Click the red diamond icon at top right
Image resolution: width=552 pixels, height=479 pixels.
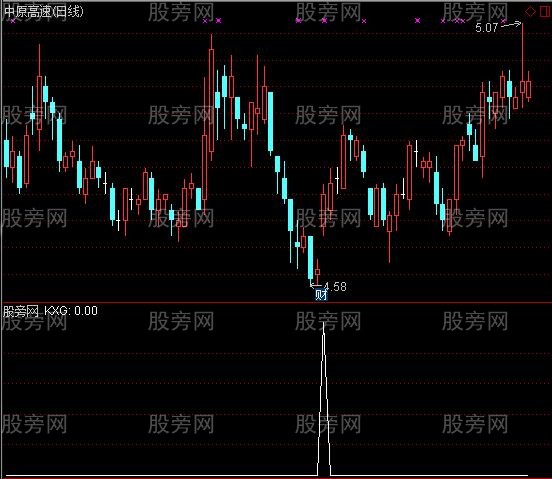coord(530,12)
